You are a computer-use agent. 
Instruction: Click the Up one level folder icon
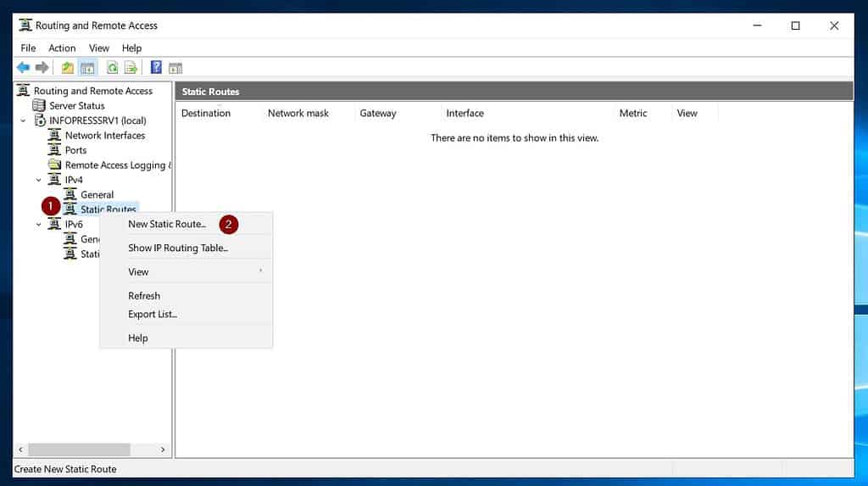[68, 68]
